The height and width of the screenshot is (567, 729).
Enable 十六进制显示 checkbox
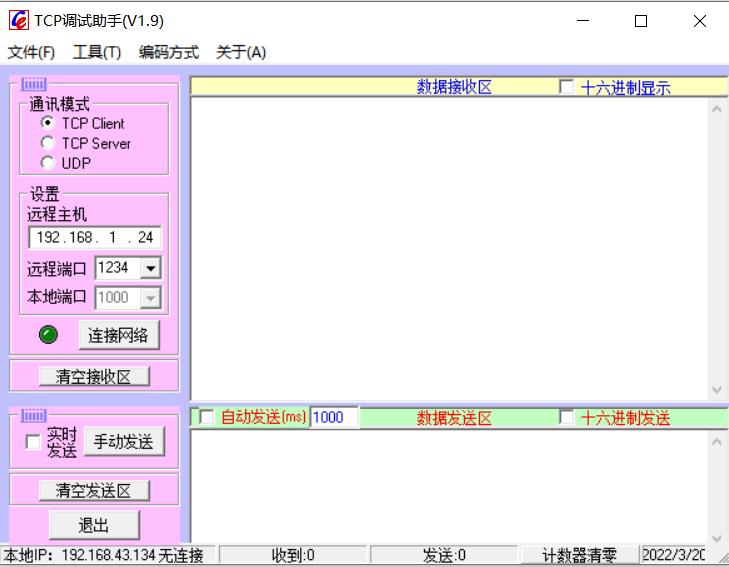tap(566, 86)
